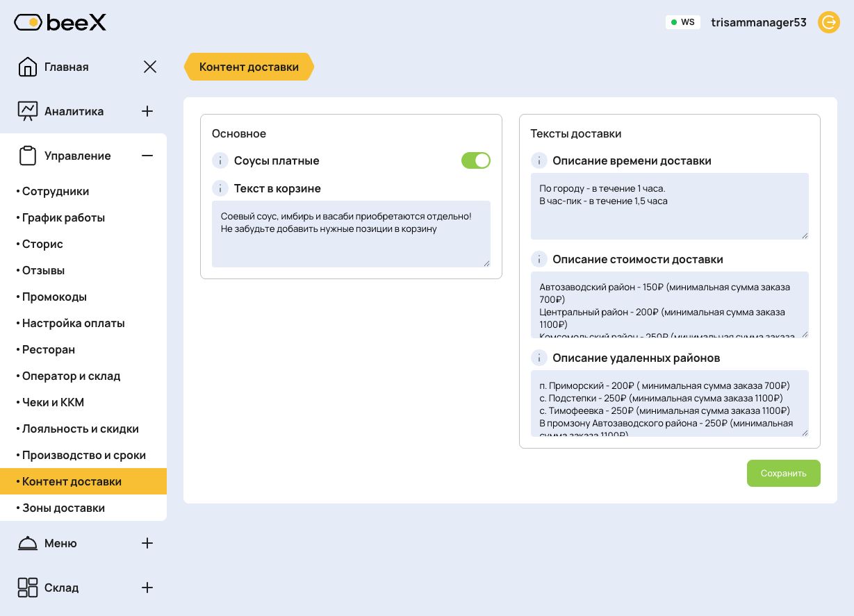Open Отзывы in the sidebar
The width and height of the screenshot is (854, 616).
[x=83, y=270]
